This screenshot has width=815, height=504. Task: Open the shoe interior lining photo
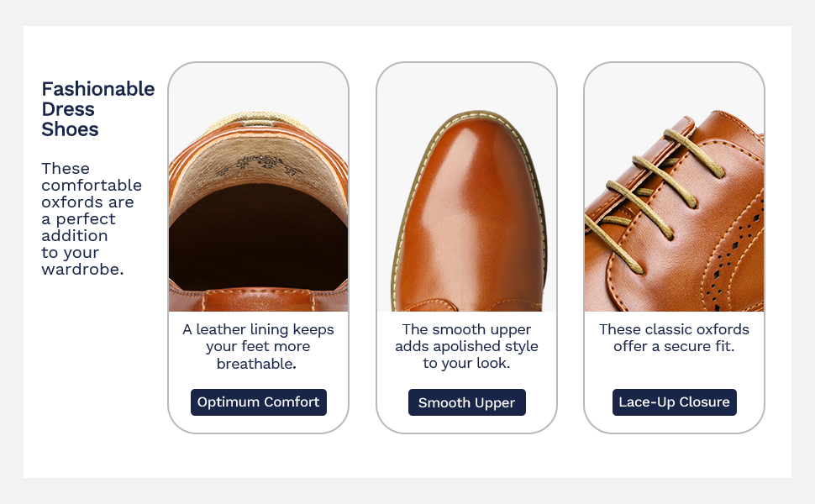(x=258, y=193)
